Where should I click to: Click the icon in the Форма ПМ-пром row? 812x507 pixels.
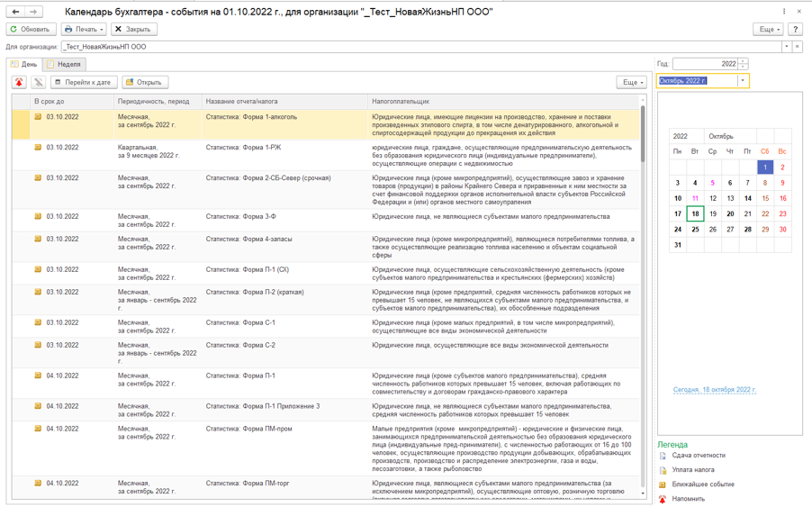38,429
